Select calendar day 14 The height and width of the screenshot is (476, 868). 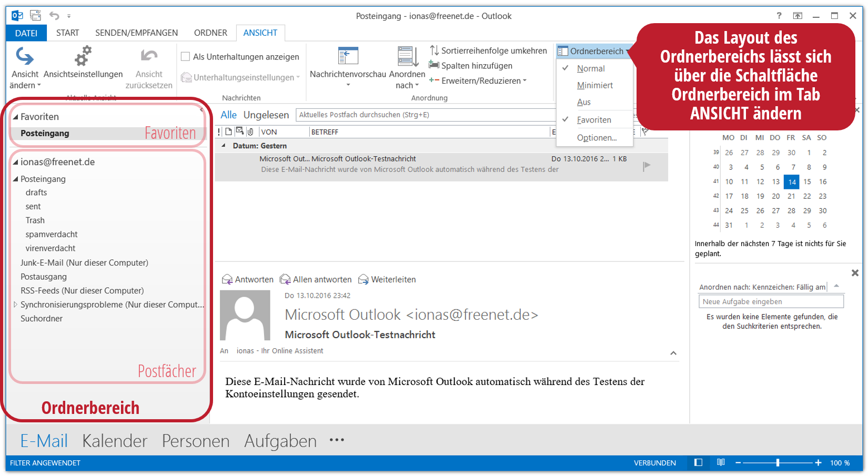[x=792, y=182]
